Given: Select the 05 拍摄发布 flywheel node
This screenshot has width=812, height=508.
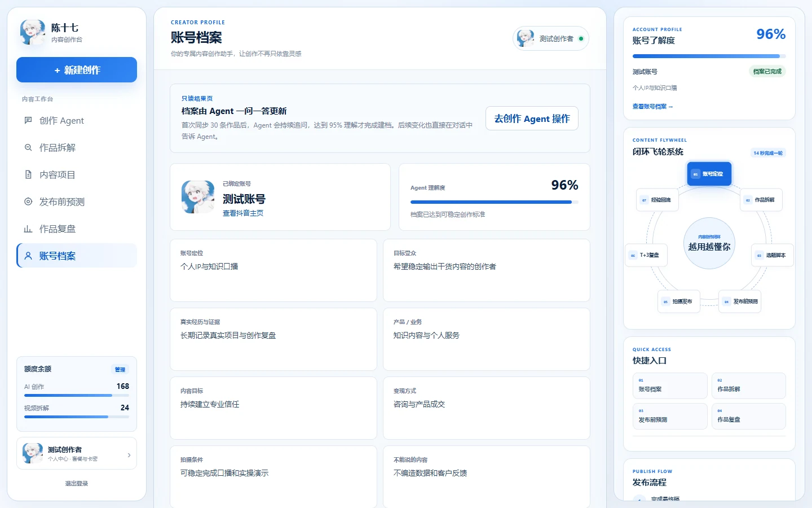Looking at the screenshot, I should click(679, 301).
